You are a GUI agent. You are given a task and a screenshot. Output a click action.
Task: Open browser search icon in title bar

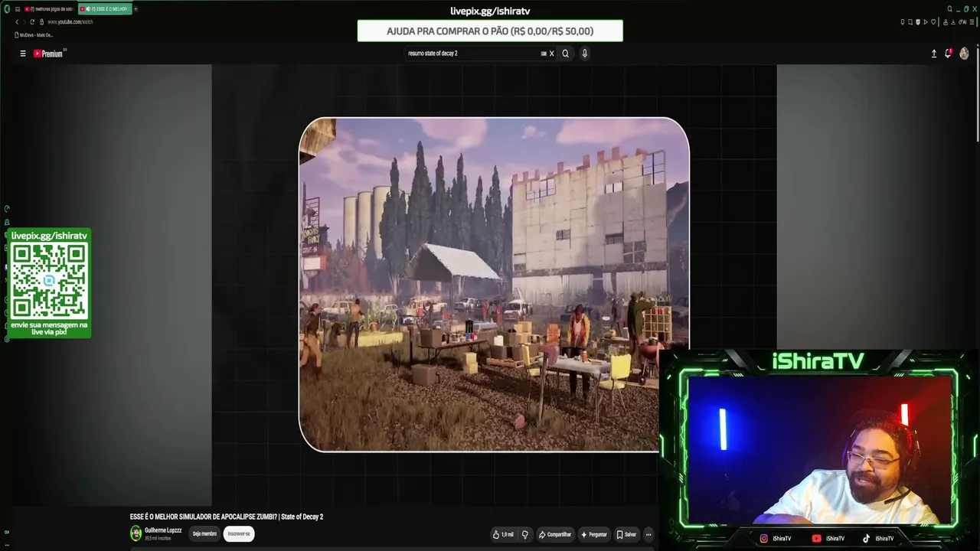[x=950, y=9]
